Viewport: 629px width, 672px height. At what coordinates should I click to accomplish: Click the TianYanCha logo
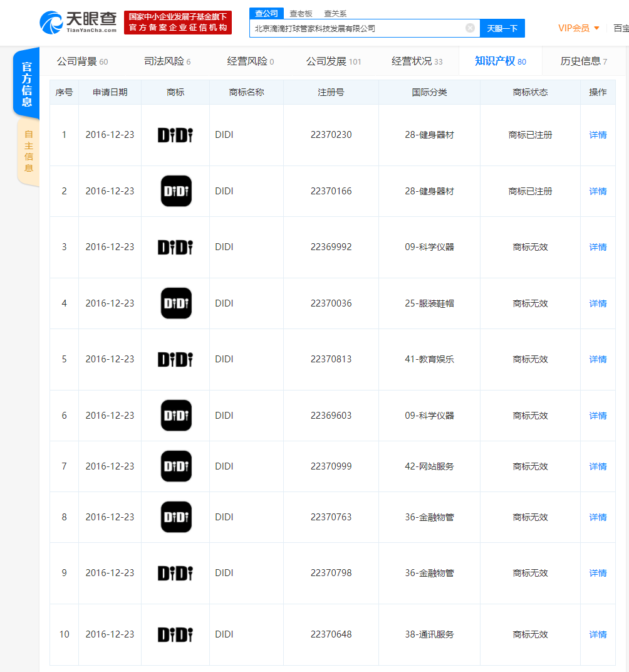click(x=78, y=23)
